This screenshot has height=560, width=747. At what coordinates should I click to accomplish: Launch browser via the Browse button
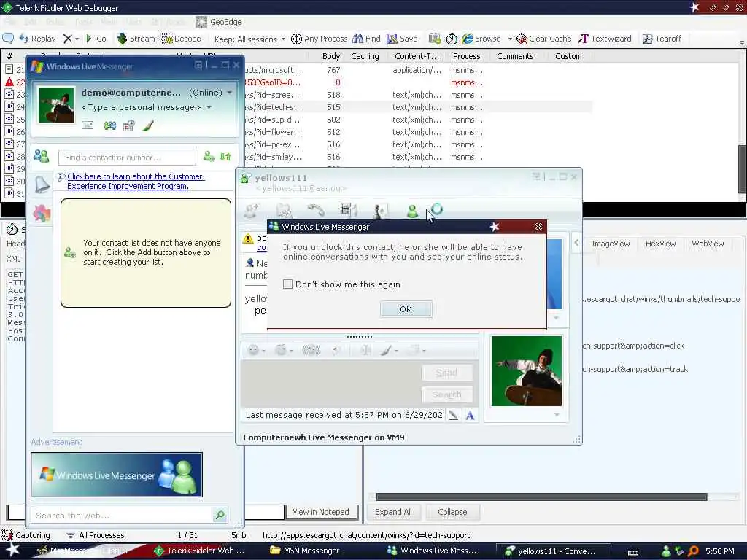coord(481,39)
